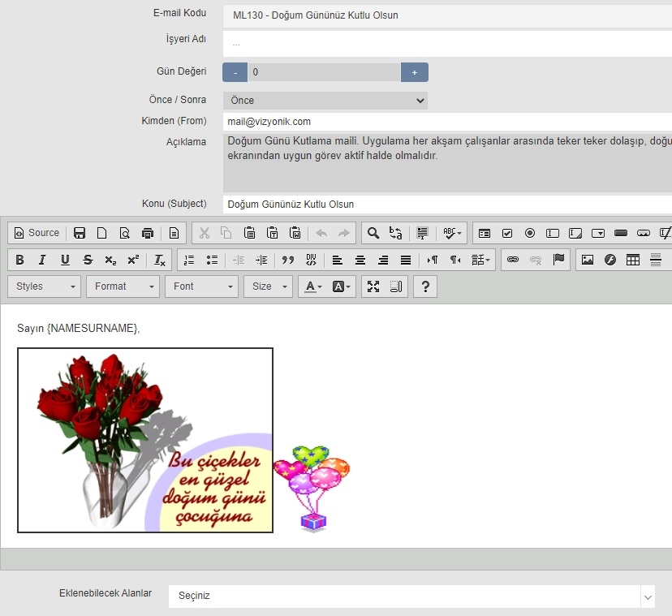Click the Paste from Word icon
Image resolution: width=672 pixels, height=616 pixels.
(295, 233)
